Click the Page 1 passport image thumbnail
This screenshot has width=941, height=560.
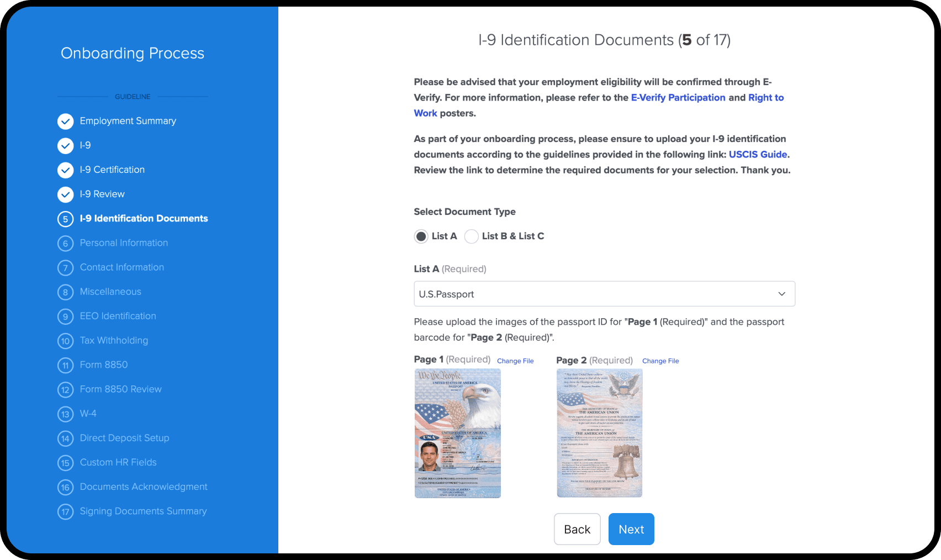457,433
